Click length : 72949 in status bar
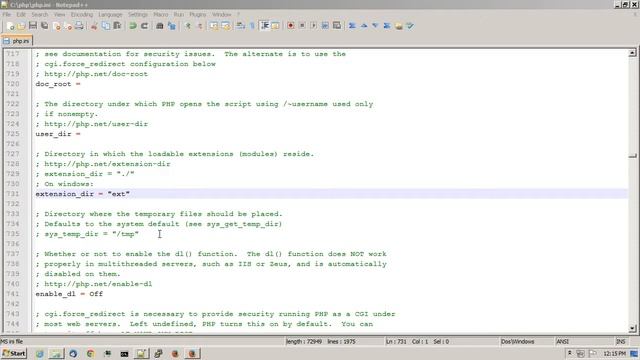The image size is (640, 360). pos(304,341)
